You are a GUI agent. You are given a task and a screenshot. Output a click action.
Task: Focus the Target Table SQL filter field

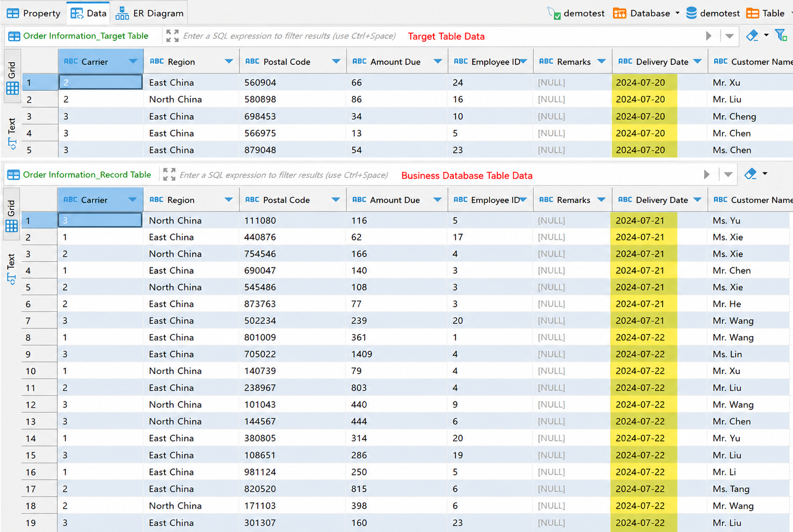(289, 36)
